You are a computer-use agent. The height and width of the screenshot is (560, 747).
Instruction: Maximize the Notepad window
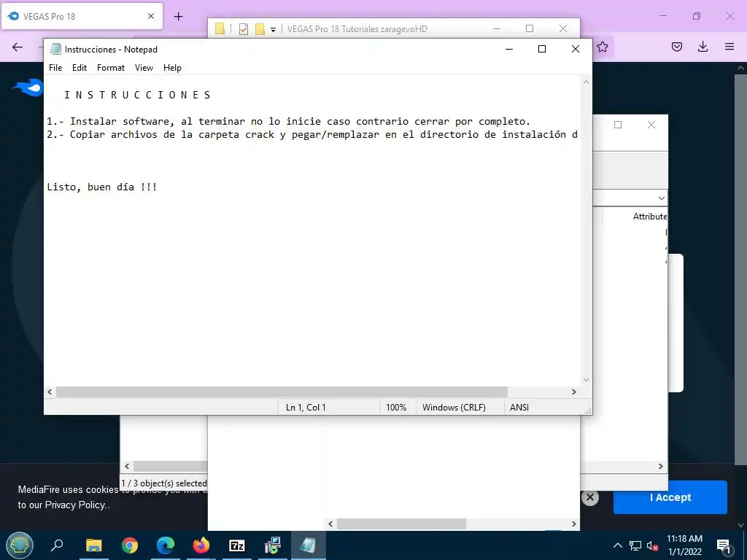542,49
